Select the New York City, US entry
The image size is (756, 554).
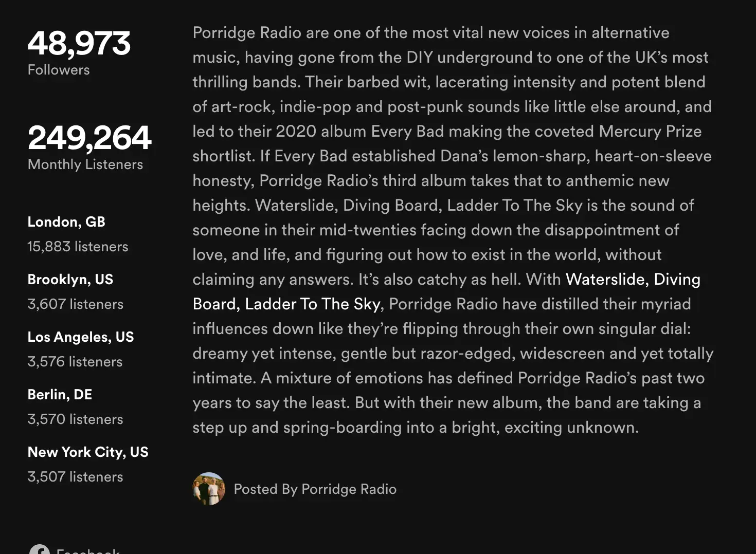point(88,452)
